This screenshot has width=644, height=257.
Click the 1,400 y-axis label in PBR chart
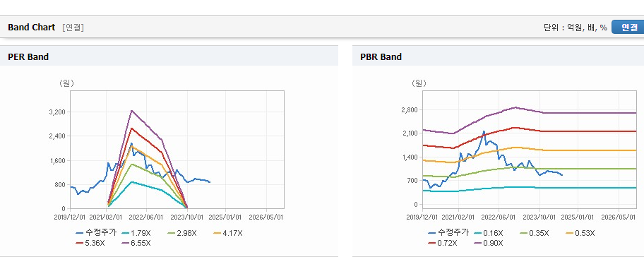410,157
